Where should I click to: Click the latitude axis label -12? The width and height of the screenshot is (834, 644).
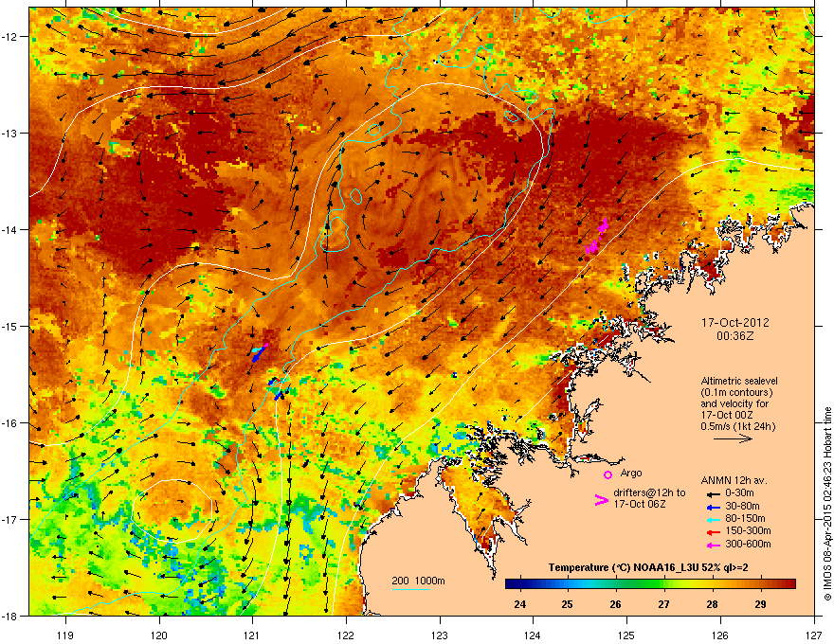(10, 36)
